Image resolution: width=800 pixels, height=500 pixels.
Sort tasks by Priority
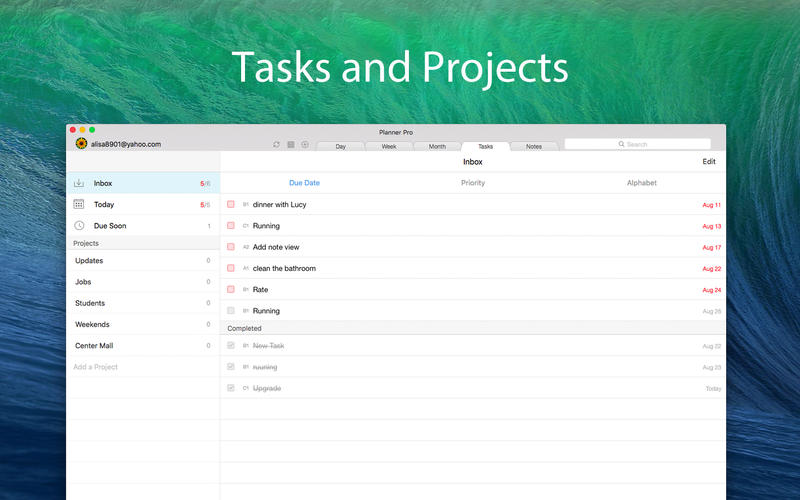click(473, 183)
